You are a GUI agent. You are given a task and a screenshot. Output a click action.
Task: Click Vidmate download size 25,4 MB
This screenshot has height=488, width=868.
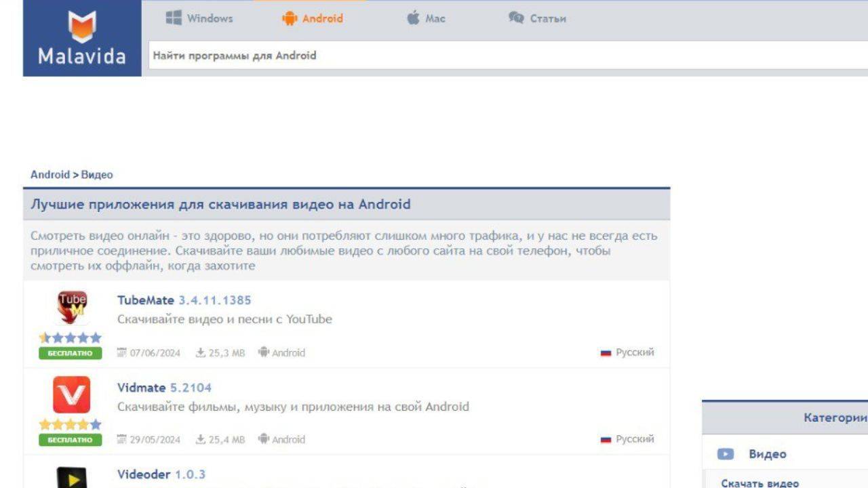[226, 440]
